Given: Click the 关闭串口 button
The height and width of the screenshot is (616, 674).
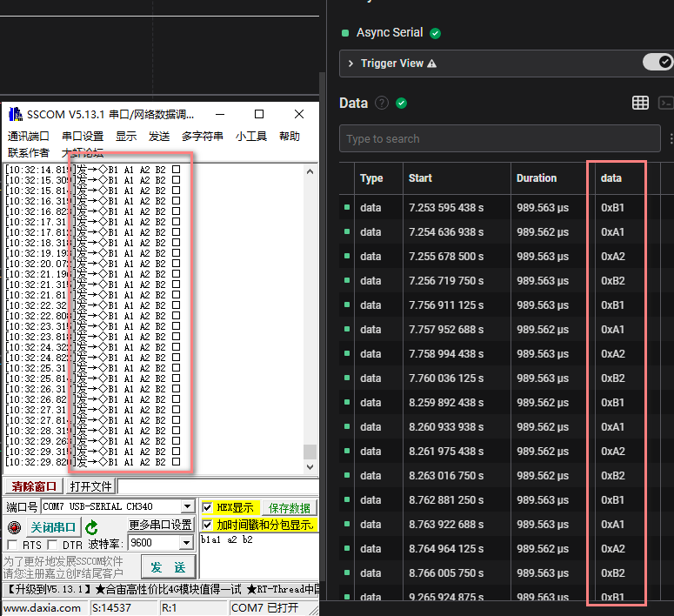Looking at the screenshot, I should [53, 527].
